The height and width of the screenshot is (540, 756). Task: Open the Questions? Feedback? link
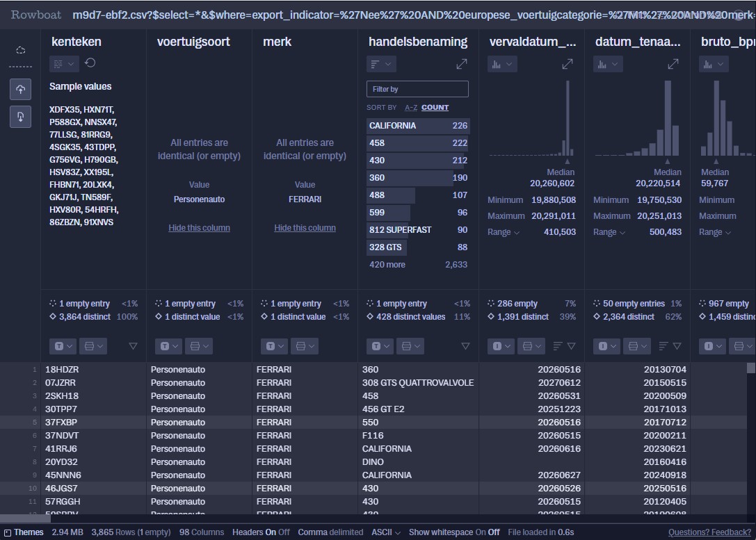709,532
